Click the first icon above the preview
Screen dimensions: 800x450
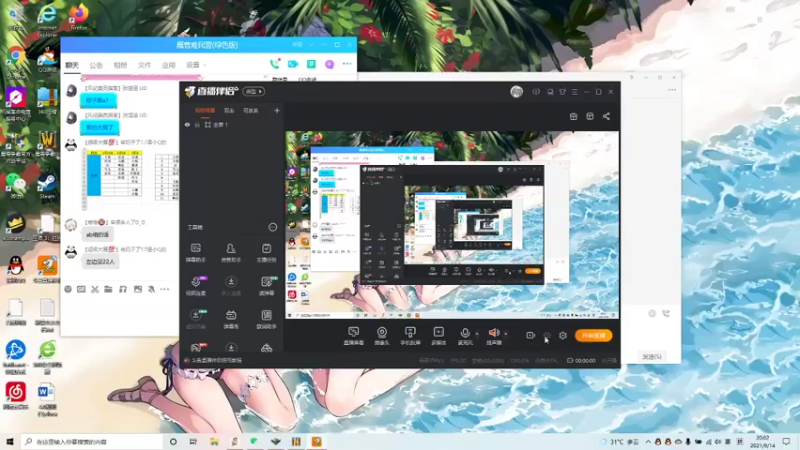(x=573, y=116)
